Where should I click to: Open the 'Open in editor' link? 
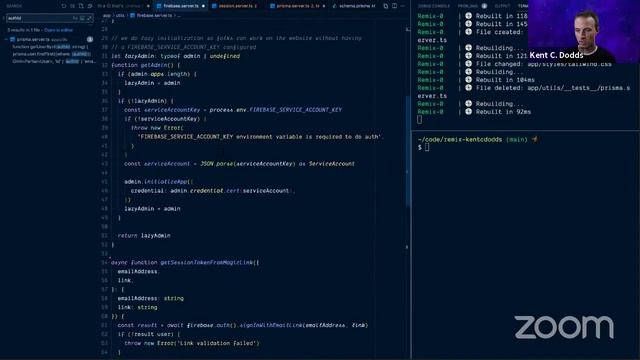pos(58,30)
